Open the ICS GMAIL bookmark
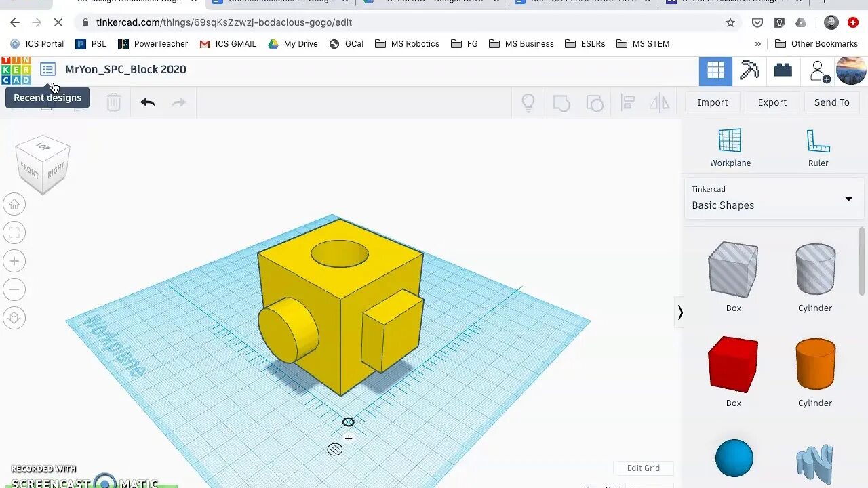The width and height of the screenshot is (868, 488). point(228,44)
